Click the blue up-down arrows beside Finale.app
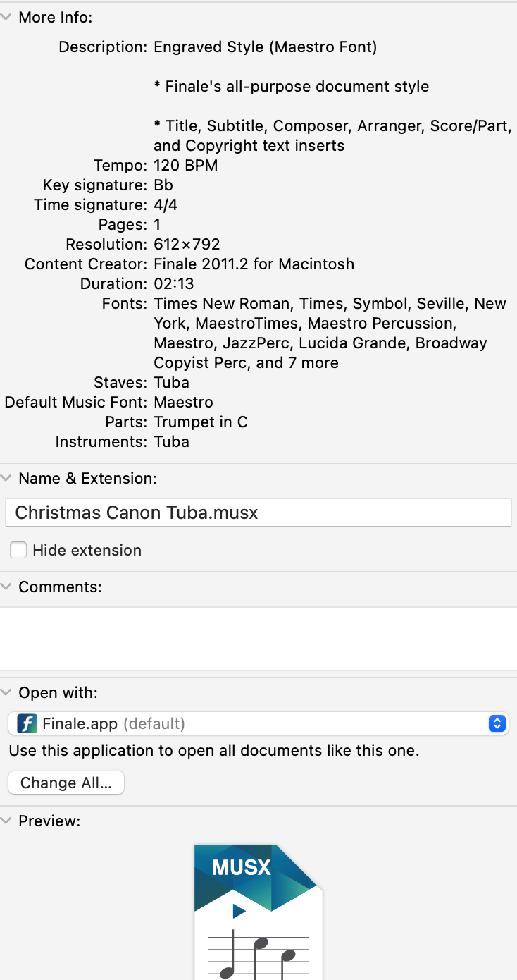 pos(497,724)
